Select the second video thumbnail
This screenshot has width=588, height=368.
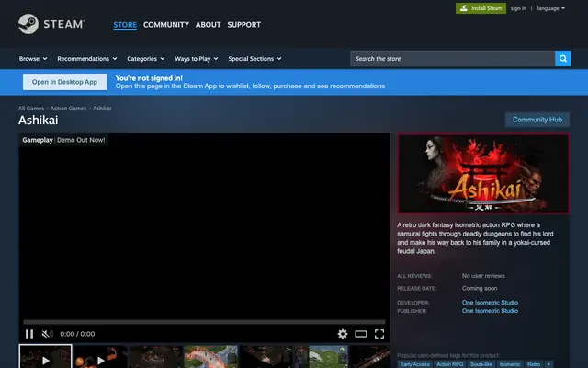[x=100, y=357]
